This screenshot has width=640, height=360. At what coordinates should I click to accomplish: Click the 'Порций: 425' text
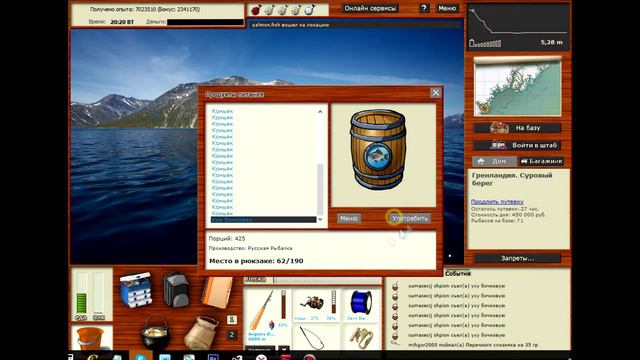coord(227,238)
